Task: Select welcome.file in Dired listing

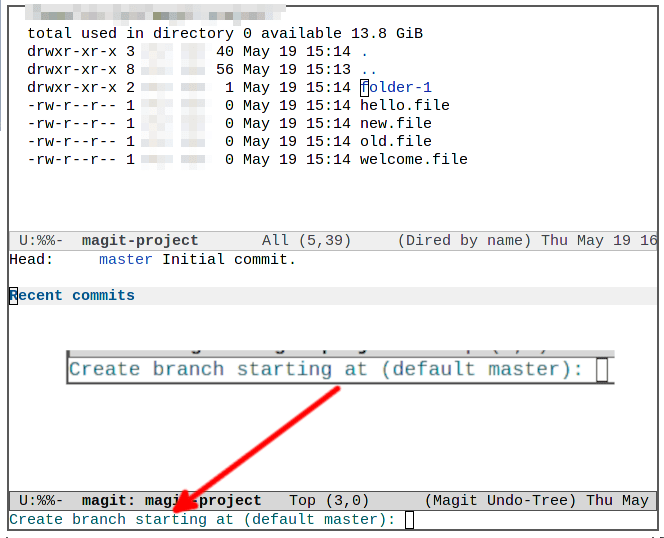Action: pyautogui.click(x=414, y=159)
